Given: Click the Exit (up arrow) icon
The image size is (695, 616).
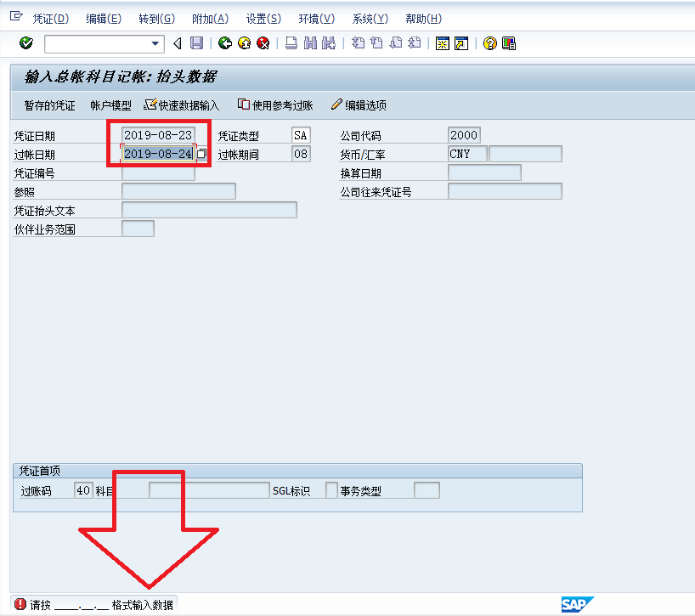Looking at the screenshot, I should point(246,43).
